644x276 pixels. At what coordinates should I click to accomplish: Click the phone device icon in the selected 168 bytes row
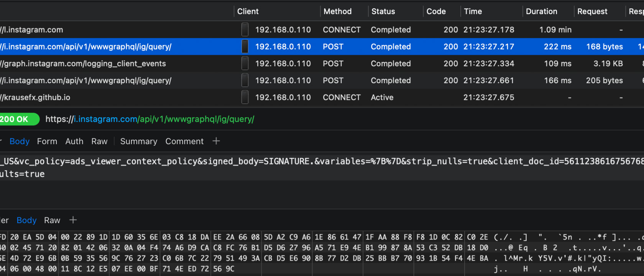[x=245, y=46]
